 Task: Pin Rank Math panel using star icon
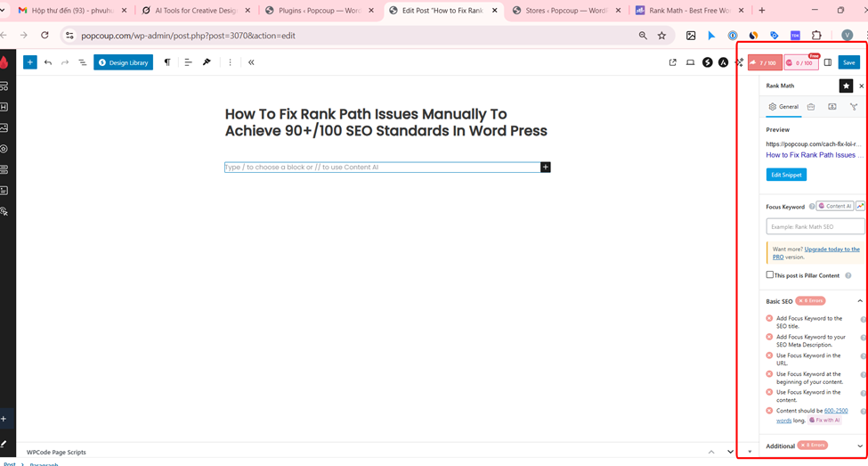846,86
